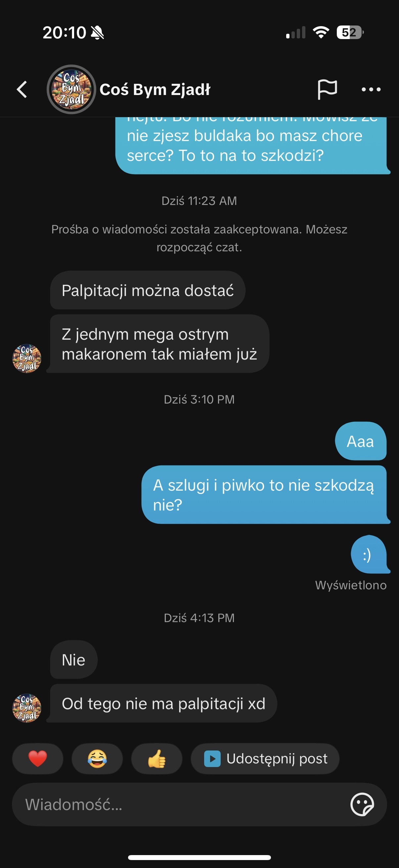Send the thumbs up quick reaction
399x868 pixels.
(156, 759)
